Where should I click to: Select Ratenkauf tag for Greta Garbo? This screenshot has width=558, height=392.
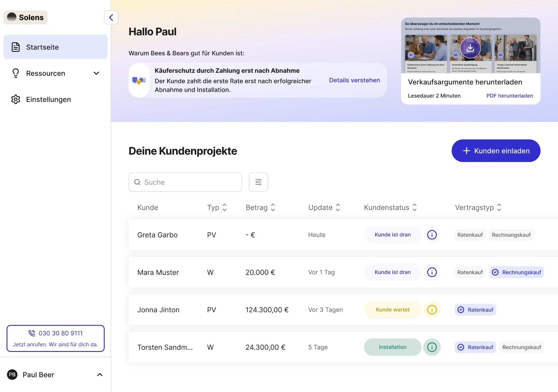(470, 235)
